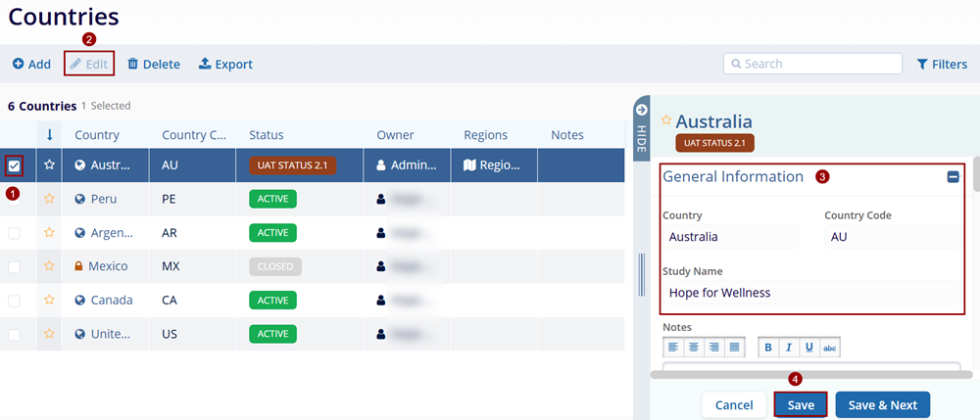
Task: Open the Filters panel
Action: 942,65
